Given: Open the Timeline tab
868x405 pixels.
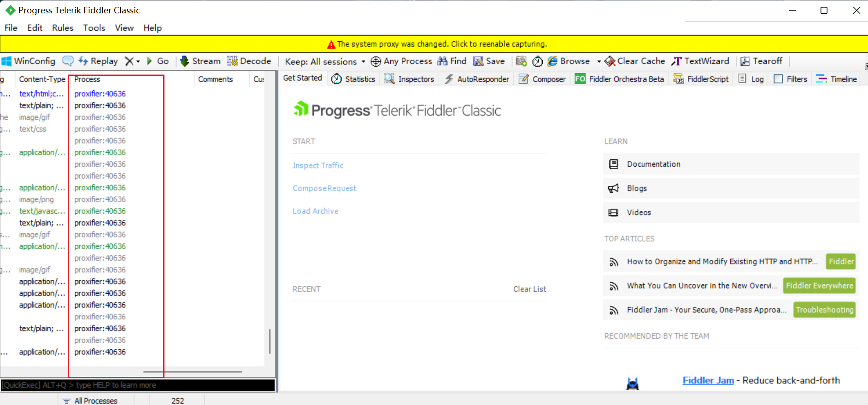Looking at the screenshot, I should pyautogui.click(x=836, y=79).
